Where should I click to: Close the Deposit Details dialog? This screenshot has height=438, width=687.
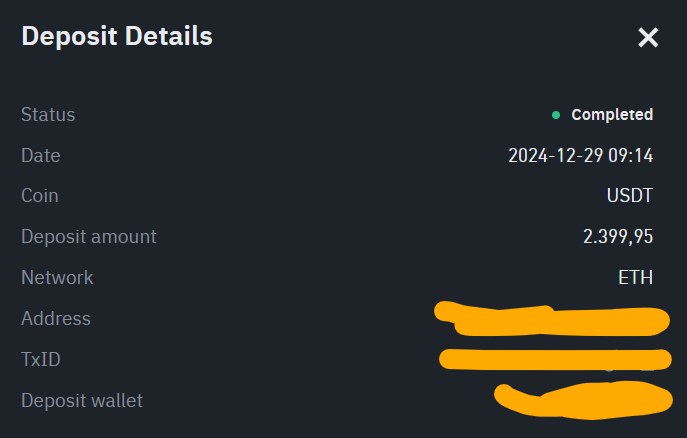click(x=648, y=38)
